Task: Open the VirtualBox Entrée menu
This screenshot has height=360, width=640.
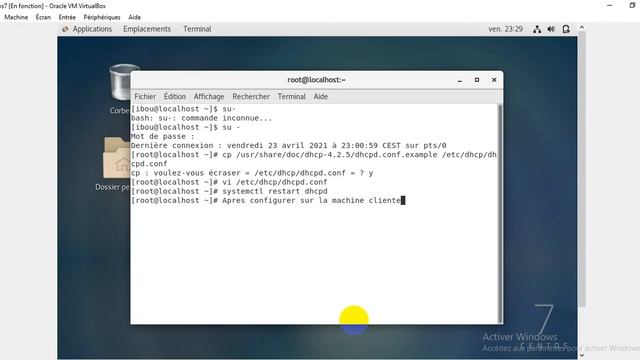Action: point(67,17)
